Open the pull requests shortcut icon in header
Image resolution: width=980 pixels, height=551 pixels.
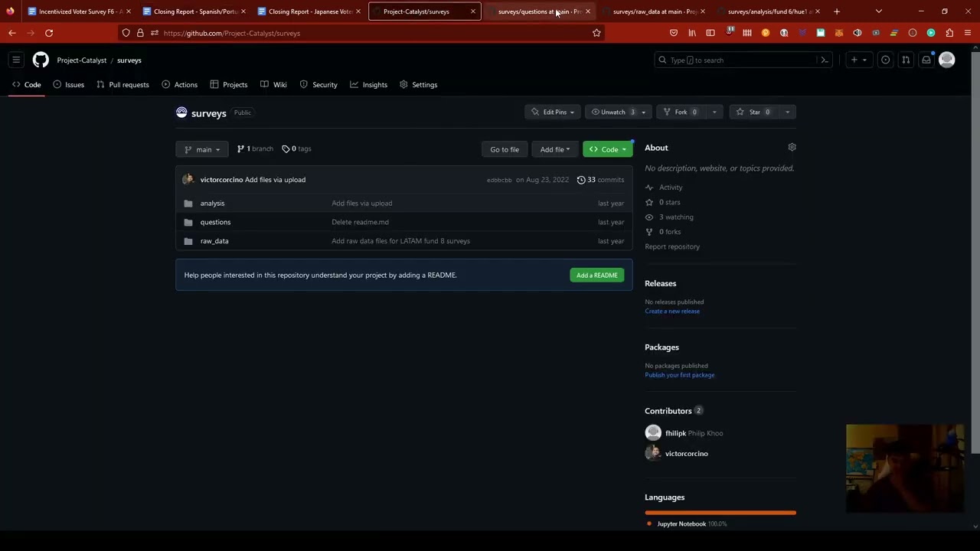coord(906,60)
